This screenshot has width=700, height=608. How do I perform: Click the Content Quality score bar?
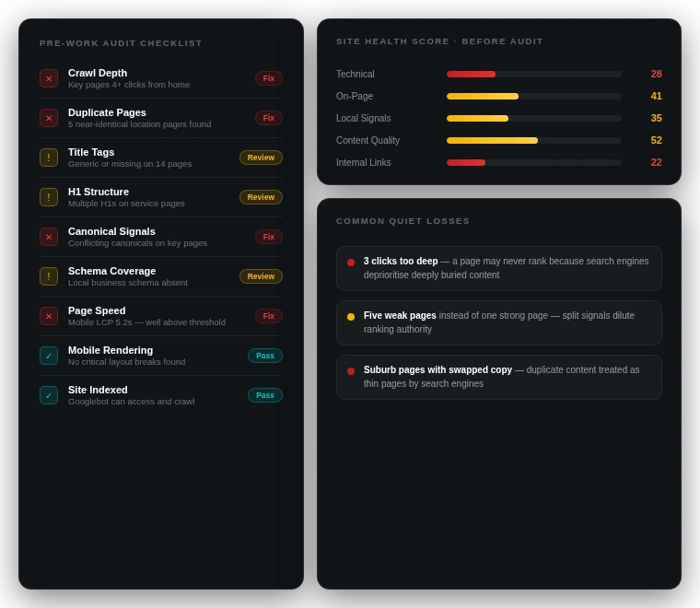533,140
